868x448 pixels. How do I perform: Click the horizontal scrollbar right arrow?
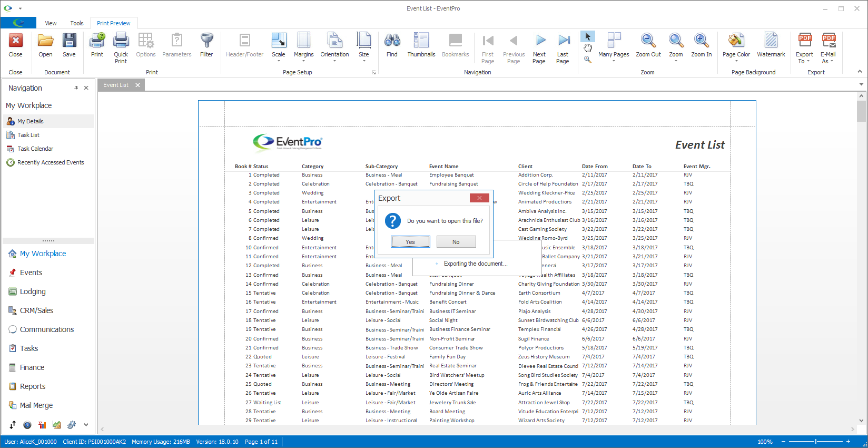pos(853,430)
